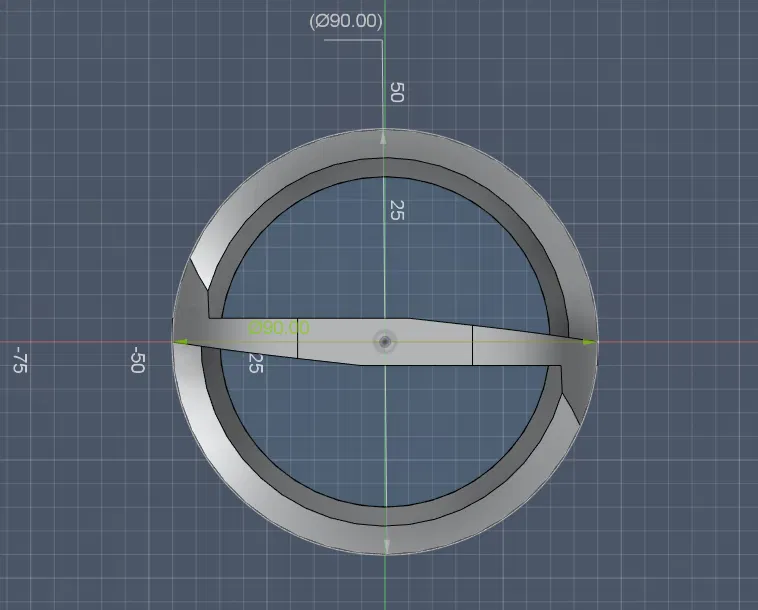Click the grid axis label 50
This screenshot has height=610, width=758.
point(397,92)
